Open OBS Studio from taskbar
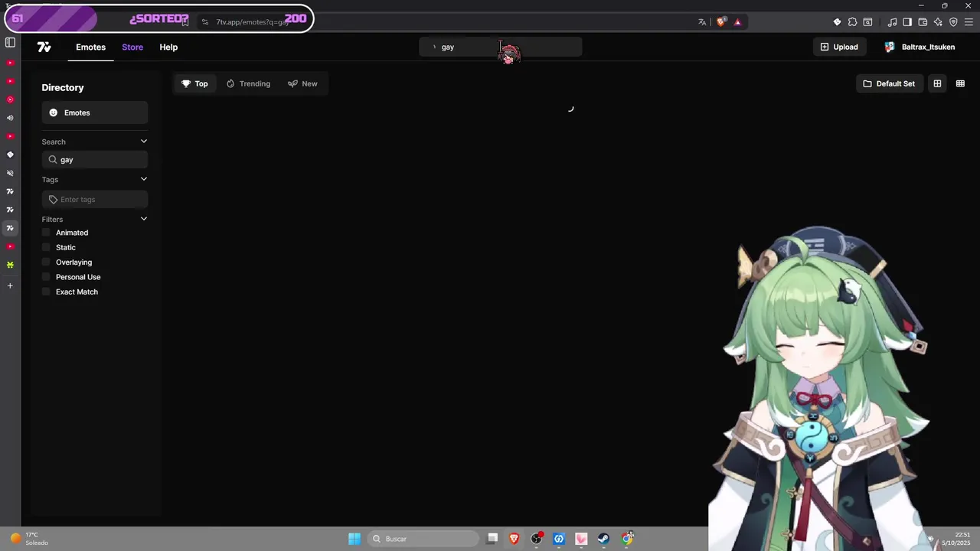Viewport: 980px width, 551px height. coord(537,539)
